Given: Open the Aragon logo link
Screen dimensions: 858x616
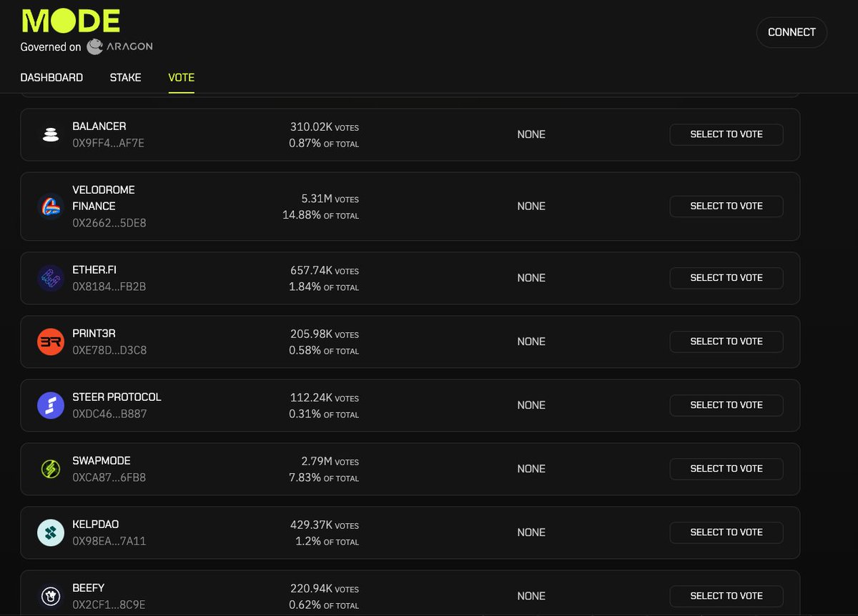Looking at the screenshot, I should pyautogui.click(x=119, y=46).
